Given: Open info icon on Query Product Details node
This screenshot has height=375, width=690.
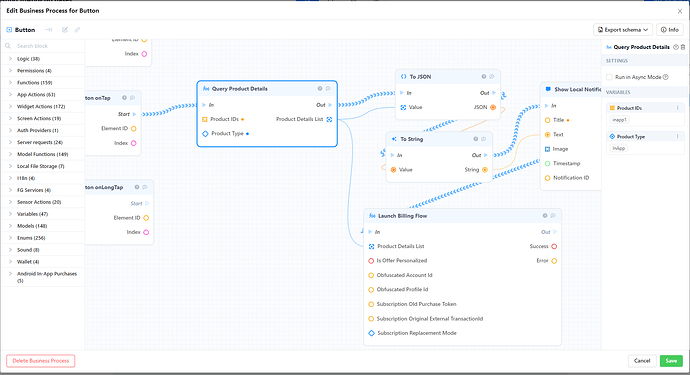Looking at the screenshot, I should point(320,88).
